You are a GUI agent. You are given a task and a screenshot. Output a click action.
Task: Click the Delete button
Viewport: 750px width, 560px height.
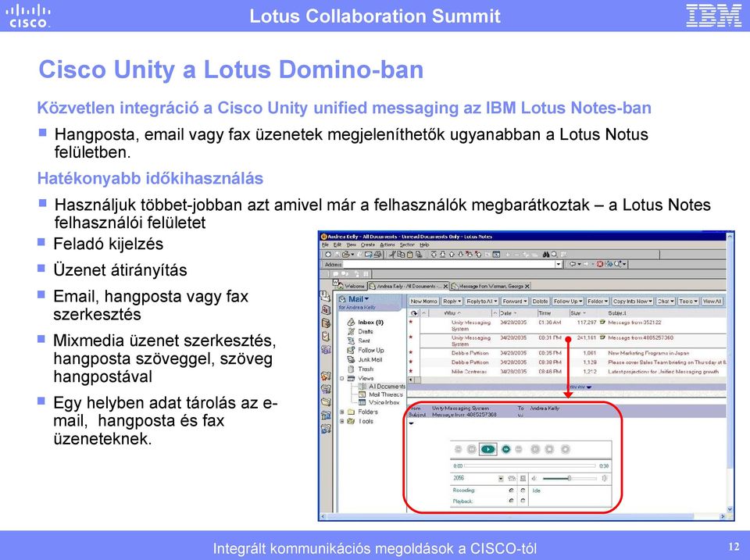point(540,301)
